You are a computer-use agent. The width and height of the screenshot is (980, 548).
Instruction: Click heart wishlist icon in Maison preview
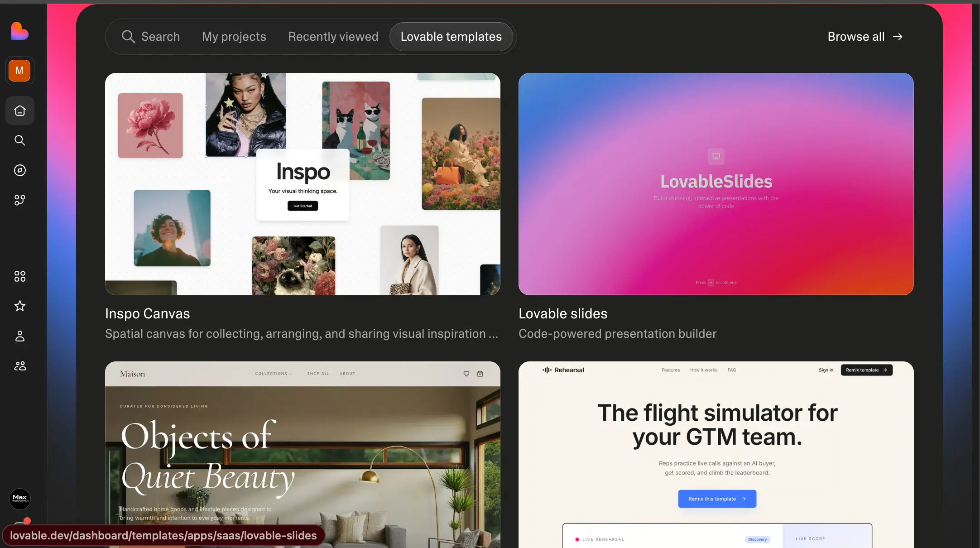[466, 374]
